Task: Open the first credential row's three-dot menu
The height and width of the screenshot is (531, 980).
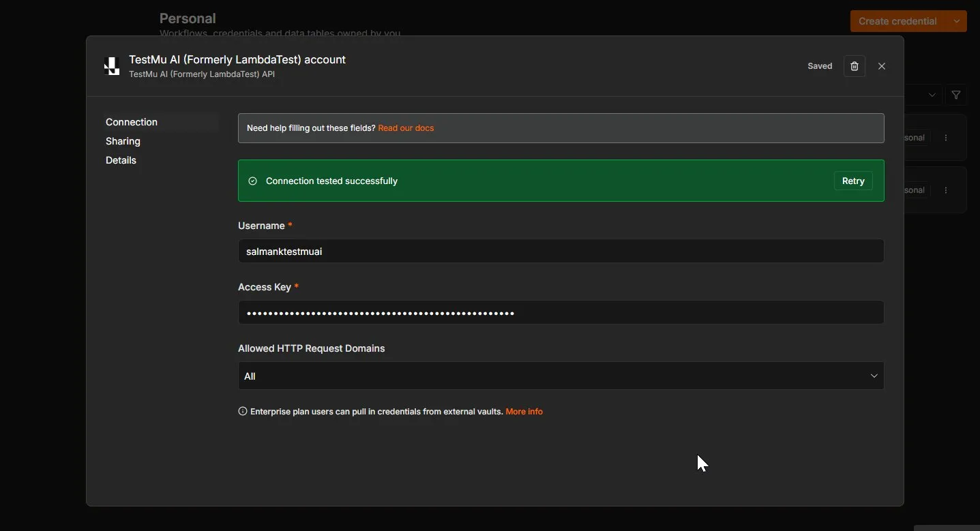Action: tap(946, 138)
